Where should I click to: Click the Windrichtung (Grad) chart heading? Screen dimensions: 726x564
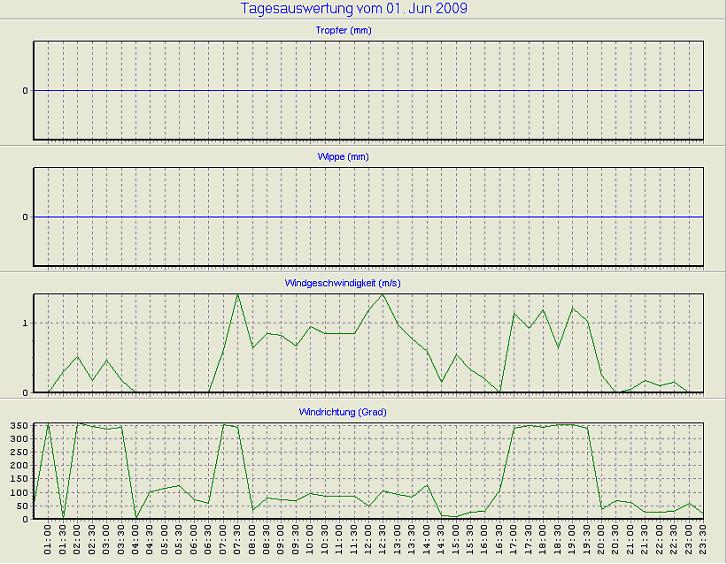tap(363, 412)
